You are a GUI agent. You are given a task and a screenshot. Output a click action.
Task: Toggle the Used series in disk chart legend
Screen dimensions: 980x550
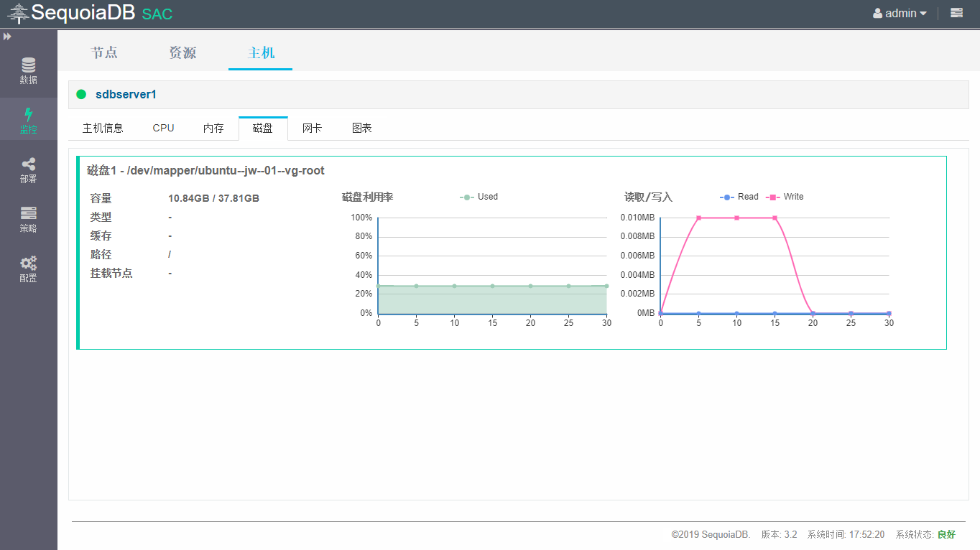[479, 197]
